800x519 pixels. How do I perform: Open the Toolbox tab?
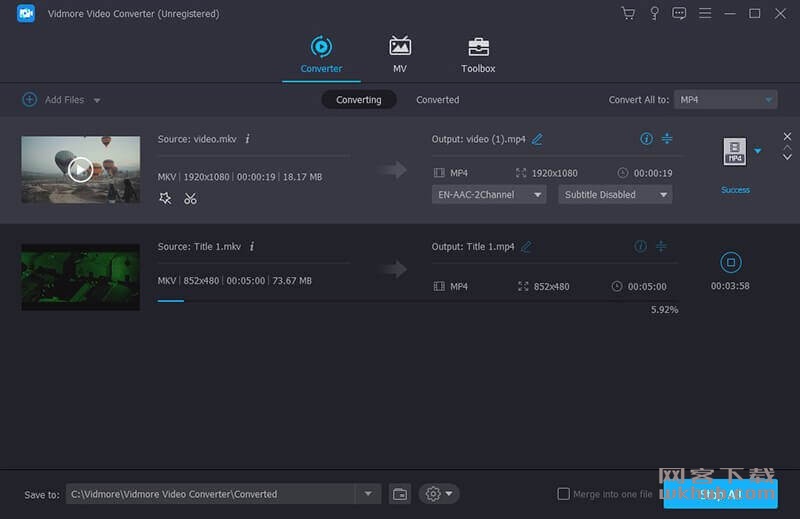(x=478, y=55)
